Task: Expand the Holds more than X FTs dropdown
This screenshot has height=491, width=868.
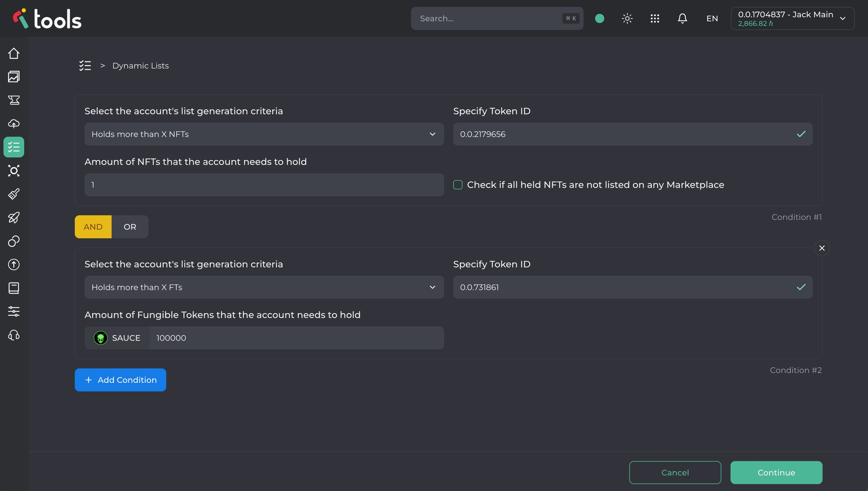Action: click(264, 287)
